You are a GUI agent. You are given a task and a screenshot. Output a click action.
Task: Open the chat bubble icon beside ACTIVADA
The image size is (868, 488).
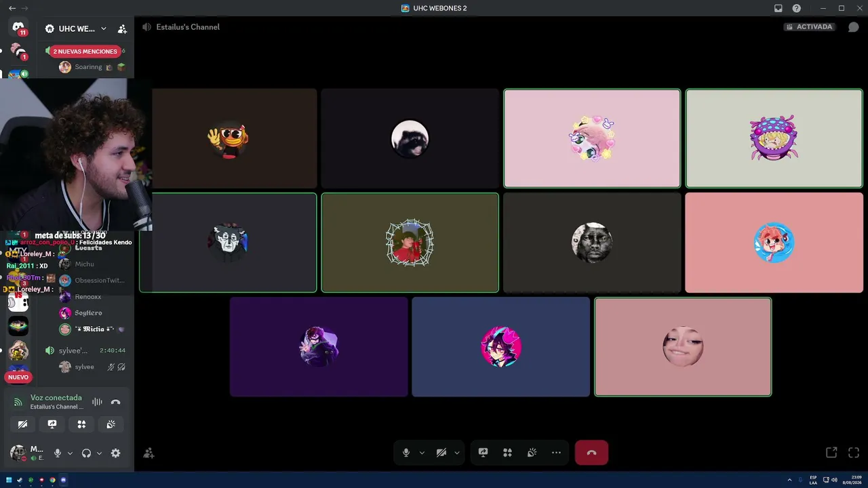854,27
